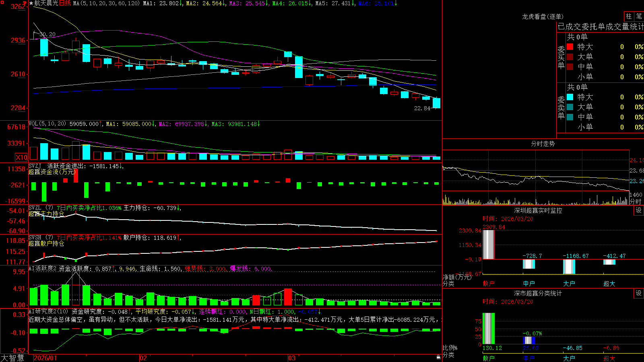Click the 主力持仓: -60.739 reading
The height and width of the screenshot is (362, 644).
150,208
